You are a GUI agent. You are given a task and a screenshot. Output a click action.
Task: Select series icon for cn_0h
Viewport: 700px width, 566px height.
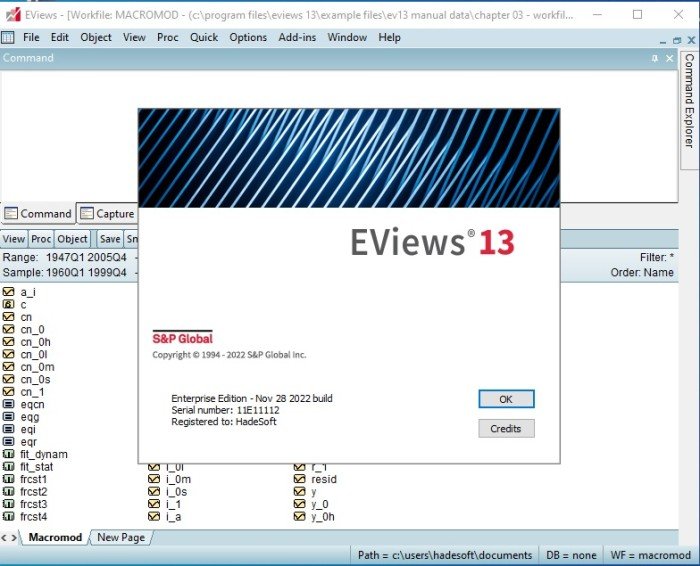[x=8, y=342]
